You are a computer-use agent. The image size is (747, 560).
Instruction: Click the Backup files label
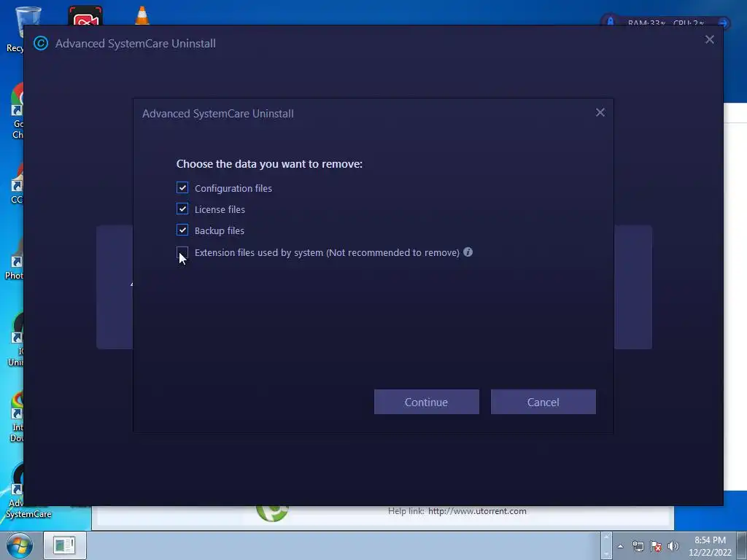[219, 230]
